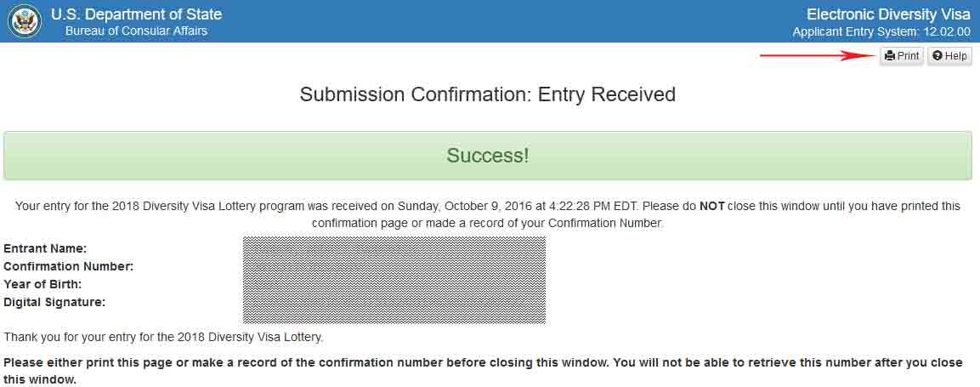The height and width of the screenshot is (387, 980).
Task: Click the bold print-this-page warning paragraph
Action: [x=483, y=371]
